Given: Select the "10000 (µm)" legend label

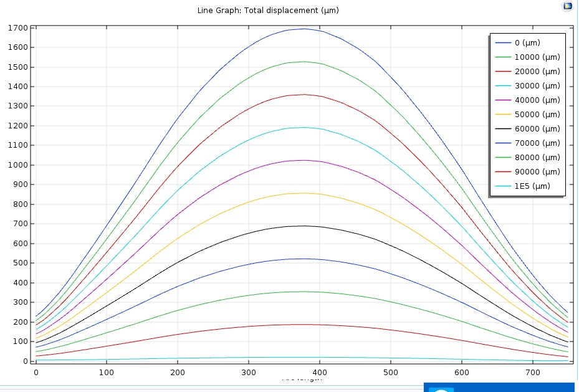Looking at the screenshot, I should pyautogui.click(x=537, y=57).
